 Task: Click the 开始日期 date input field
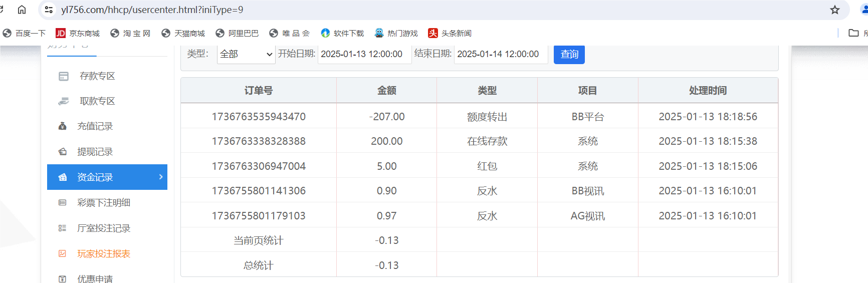point(364,54)
